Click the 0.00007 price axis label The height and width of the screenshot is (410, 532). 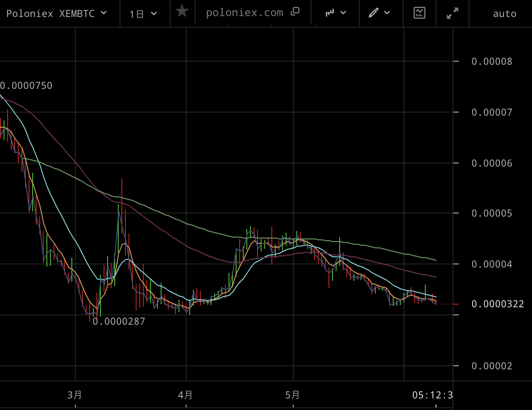pyautogui.click(x=492, y=113)
